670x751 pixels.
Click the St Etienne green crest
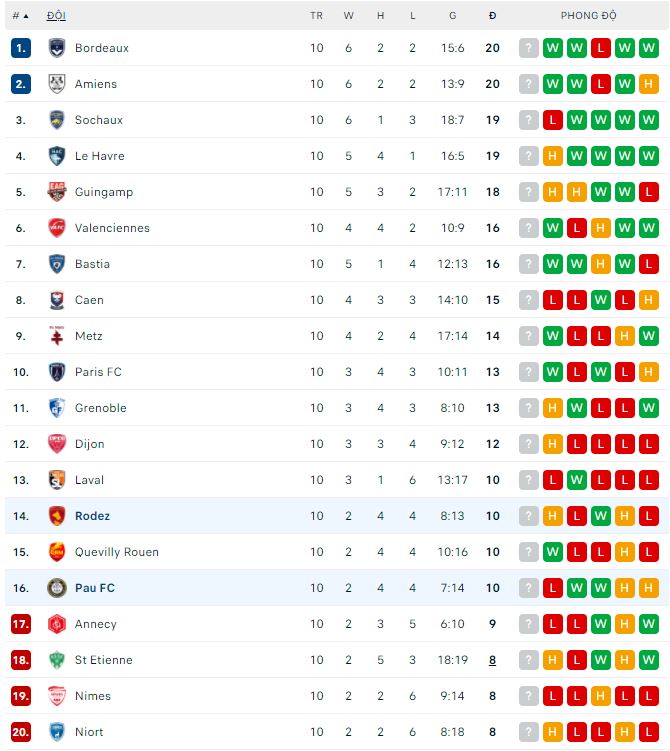(x=57, y=660)
